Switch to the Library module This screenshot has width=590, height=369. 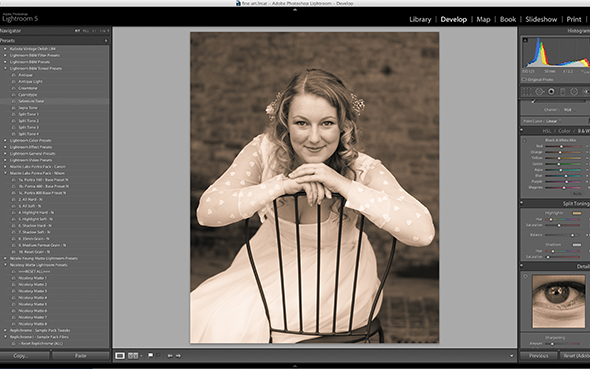pos(420,20)
